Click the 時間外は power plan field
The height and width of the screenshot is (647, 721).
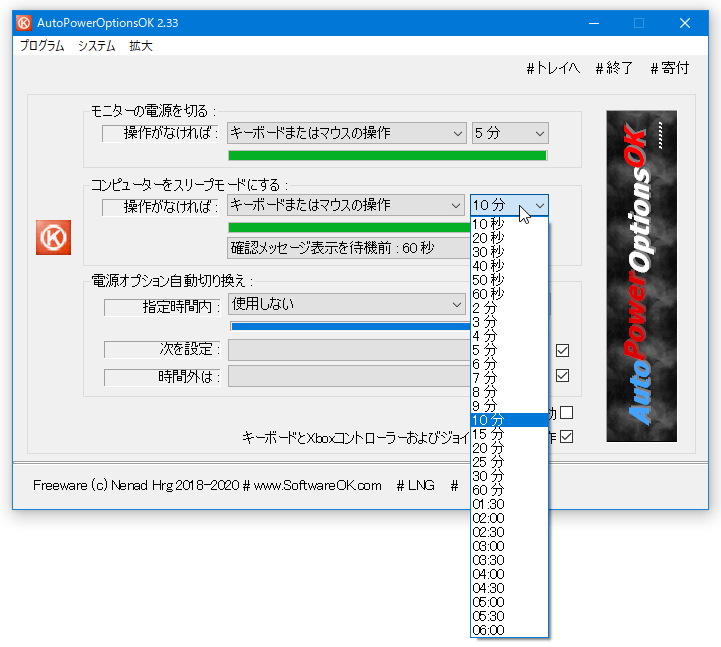tap(349, 376)
